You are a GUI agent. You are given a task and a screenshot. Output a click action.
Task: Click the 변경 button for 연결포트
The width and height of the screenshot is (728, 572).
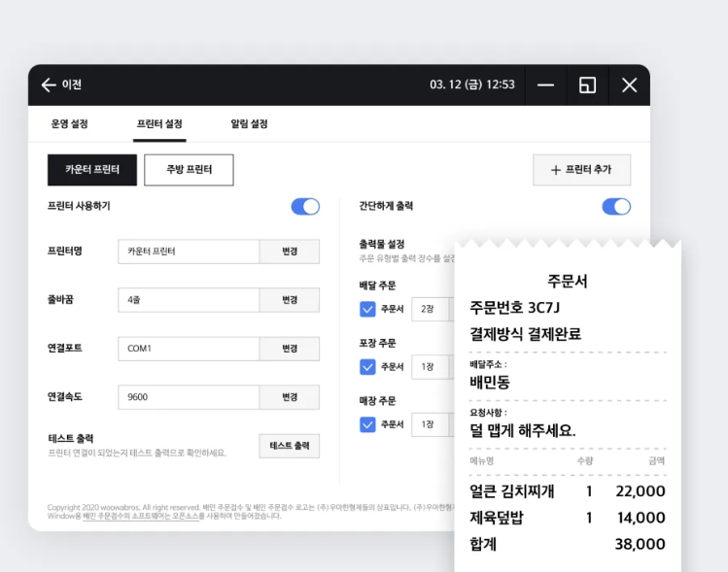[290, 349]
